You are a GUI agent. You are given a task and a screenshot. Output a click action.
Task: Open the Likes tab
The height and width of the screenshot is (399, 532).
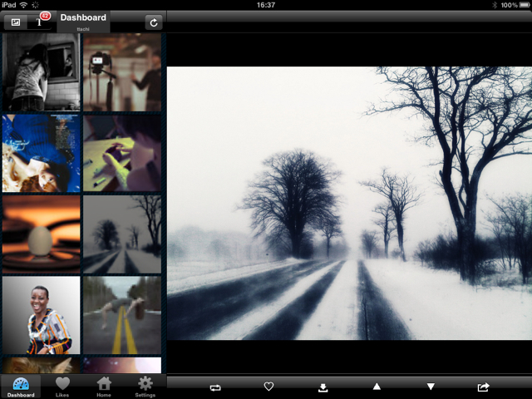(62, 387)
